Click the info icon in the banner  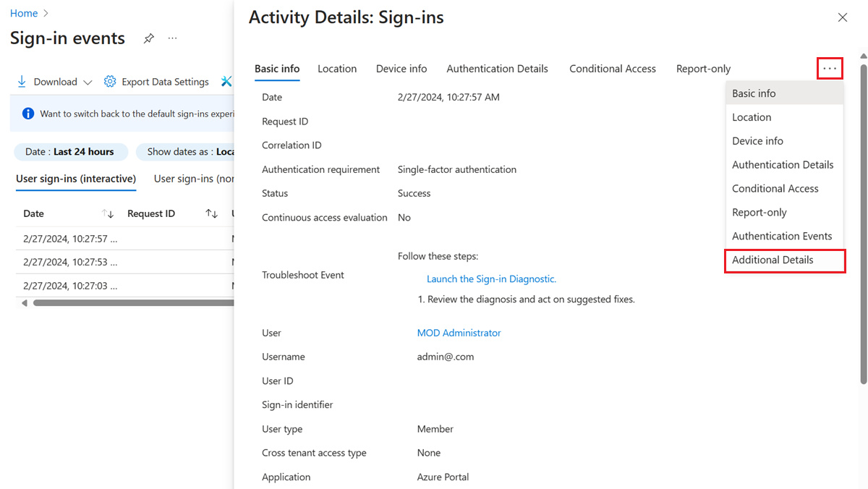coord(28,114)
